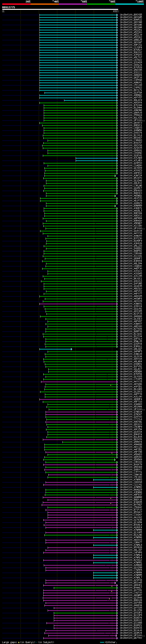Click the short cyan bar for UniRef100_Q8LGQ7

coord(56,349)
